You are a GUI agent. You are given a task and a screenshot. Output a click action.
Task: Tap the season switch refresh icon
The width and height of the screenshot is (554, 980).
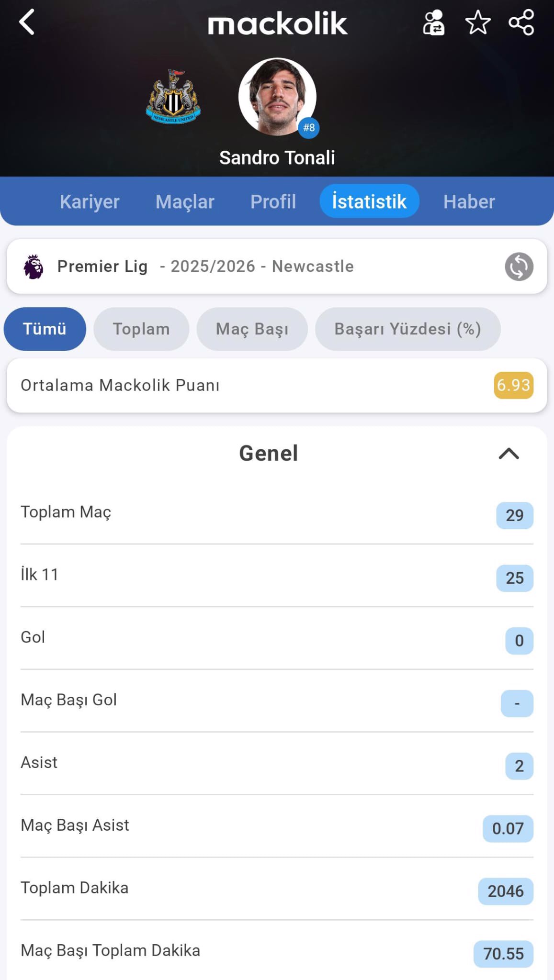pyautogui.click(x=519, y=267)
